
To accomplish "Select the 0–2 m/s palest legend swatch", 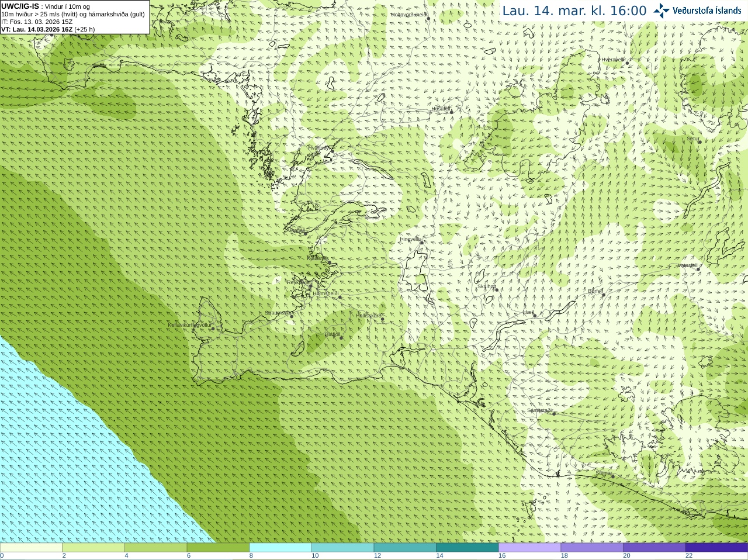I will [31, 547].
